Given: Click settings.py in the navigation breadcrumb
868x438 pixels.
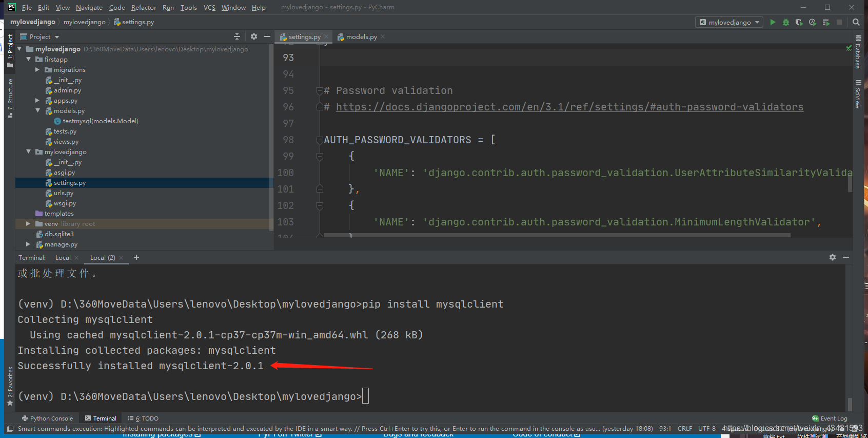Looking at the screenshot, I should coord(134,22).
